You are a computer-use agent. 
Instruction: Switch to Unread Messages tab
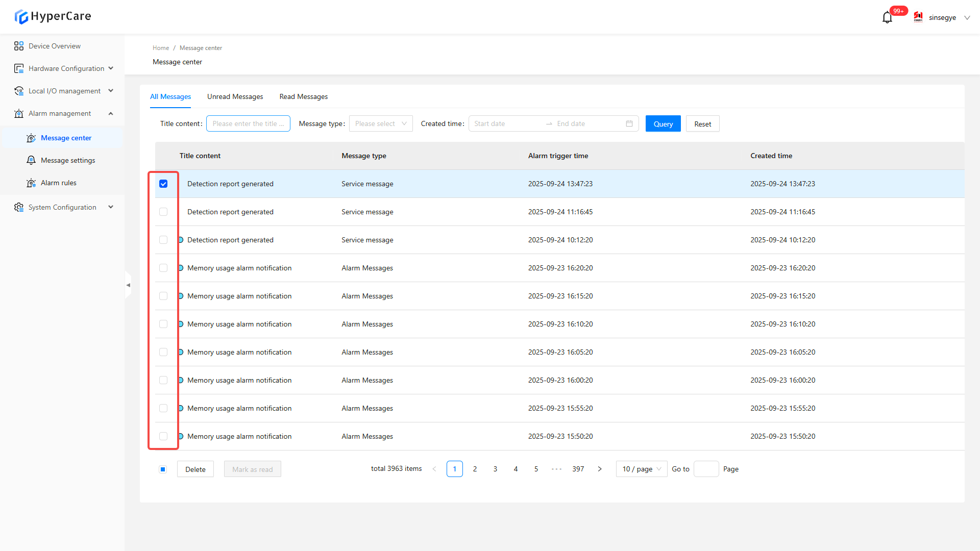click(x=235, y=96)
